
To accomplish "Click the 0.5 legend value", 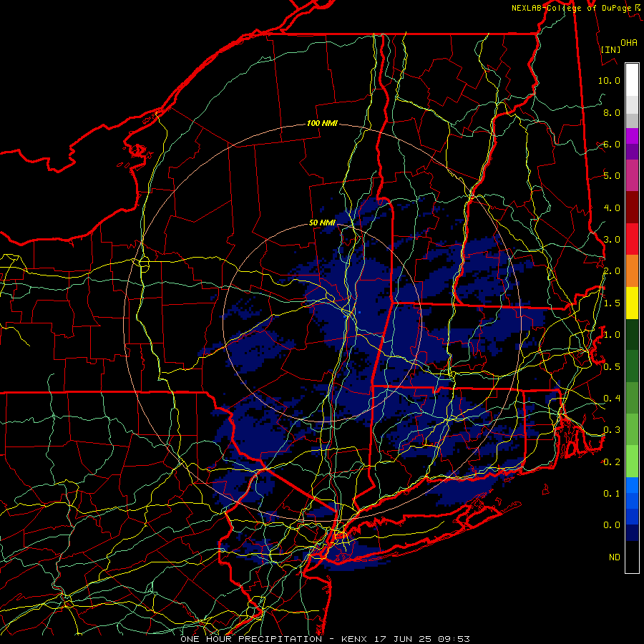I will point(612,366).
